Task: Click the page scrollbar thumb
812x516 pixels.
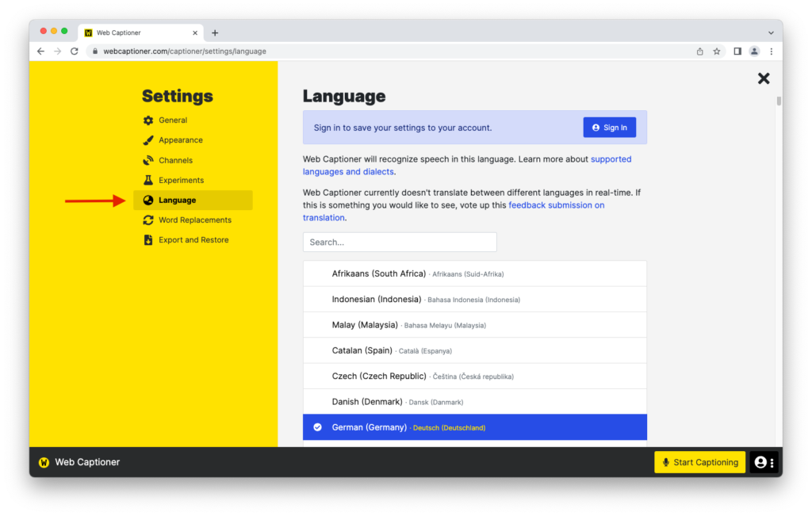Action: click(x=779, y=101)
